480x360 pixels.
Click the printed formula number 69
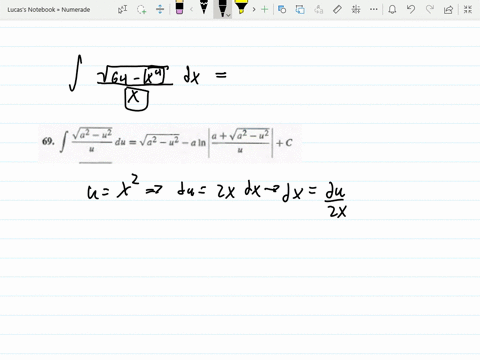[x=48, y=141]
